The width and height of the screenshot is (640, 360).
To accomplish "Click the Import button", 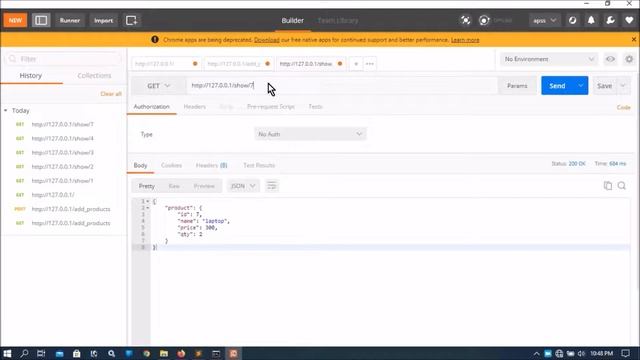I will (x=103, y=20).
